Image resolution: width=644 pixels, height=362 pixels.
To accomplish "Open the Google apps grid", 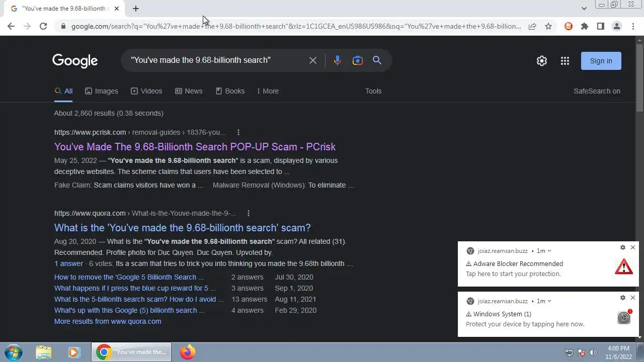I will [x=565, y=61].
